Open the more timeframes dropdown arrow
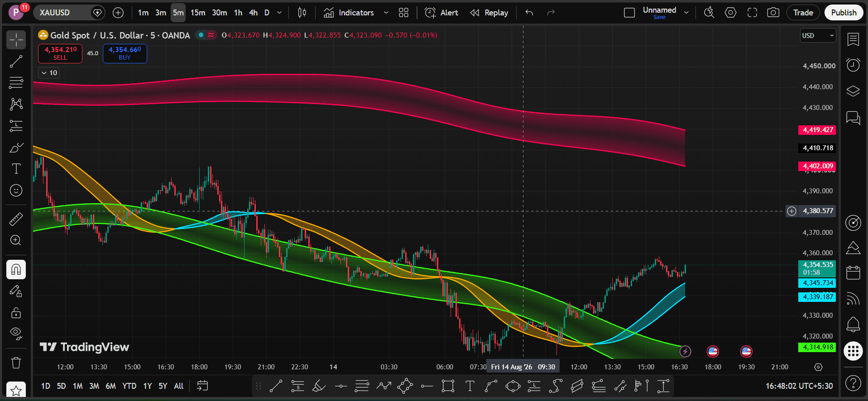This screenshot has height=401, width=868. 279,13
